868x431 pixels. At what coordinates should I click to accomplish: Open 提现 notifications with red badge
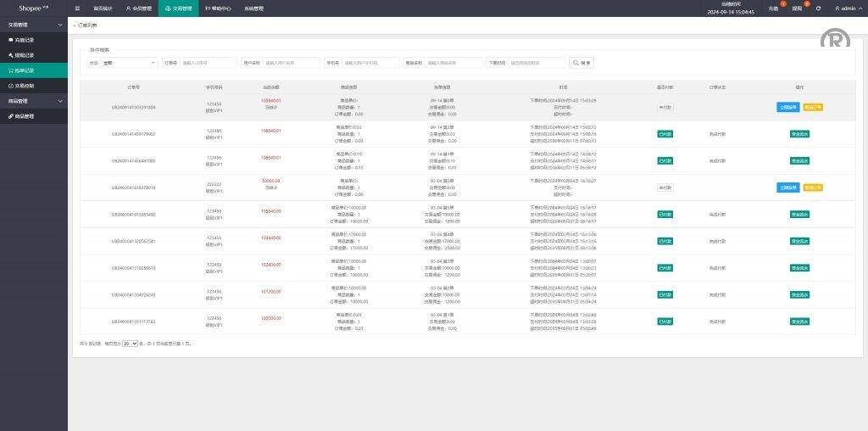click(x=796, y=8)
